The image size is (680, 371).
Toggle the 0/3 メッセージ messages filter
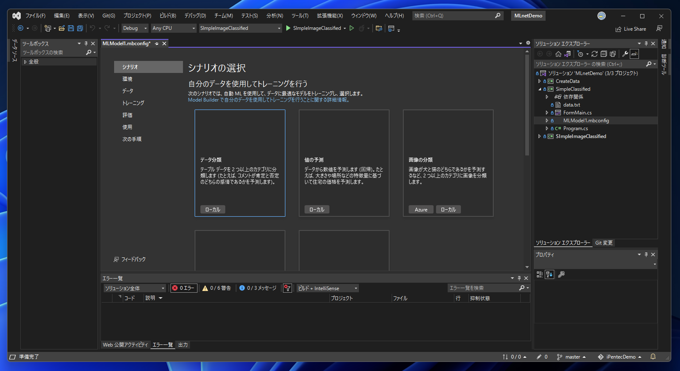pos(258,288)
